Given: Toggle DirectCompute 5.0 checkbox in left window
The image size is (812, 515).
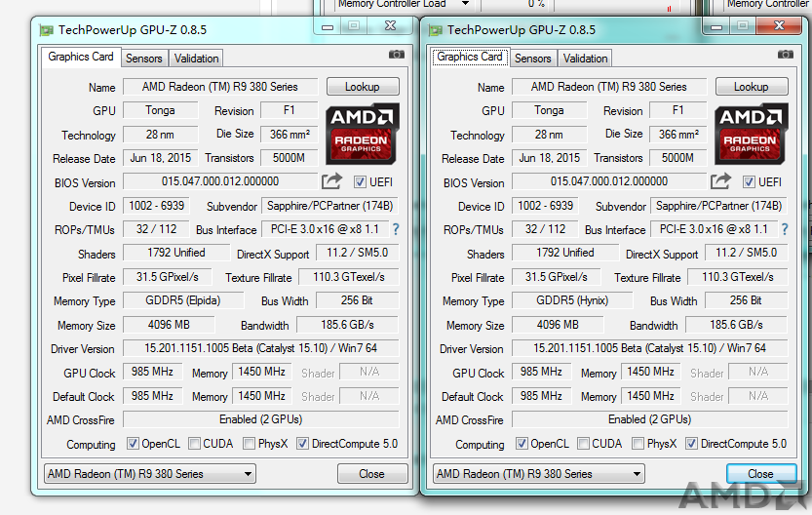Looking at the screenshot, I should (x=302, y=444).
